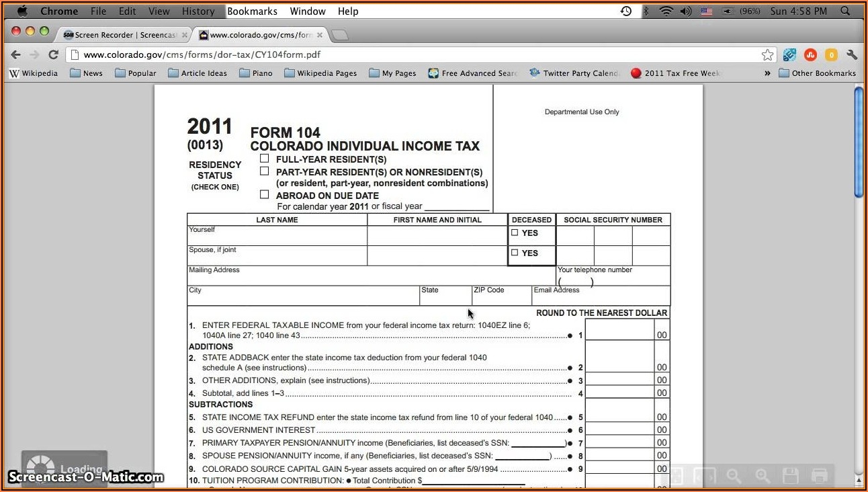Check the FULL-YEAR RESIDENT(S) checkbox

[x=264, y=159]
